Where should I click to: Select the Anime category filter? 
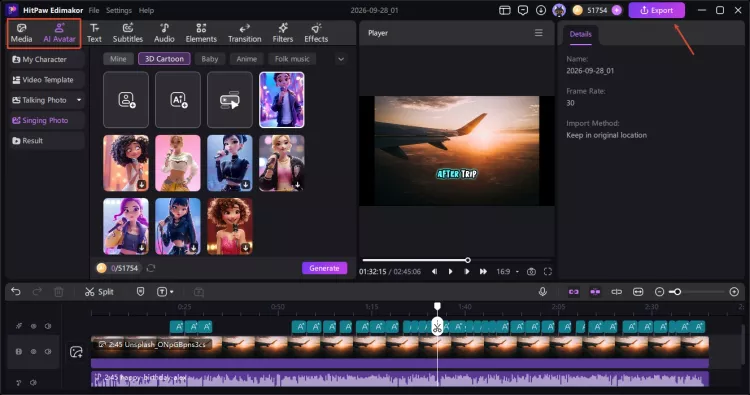coord(246,59)
